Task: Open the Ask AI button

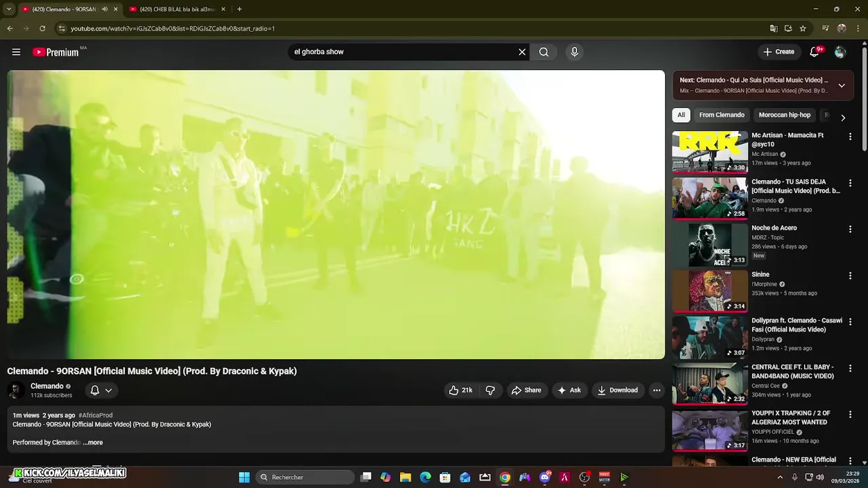Action: coord(569,390)
